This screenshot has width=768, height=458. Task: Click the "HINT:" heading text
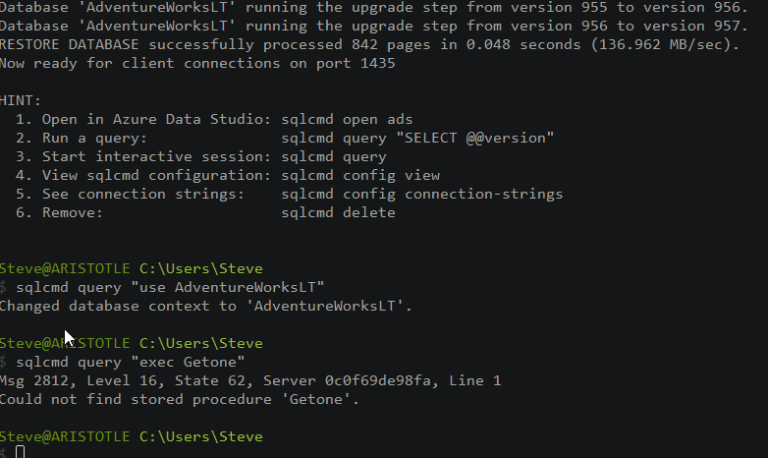pos(20,101)
